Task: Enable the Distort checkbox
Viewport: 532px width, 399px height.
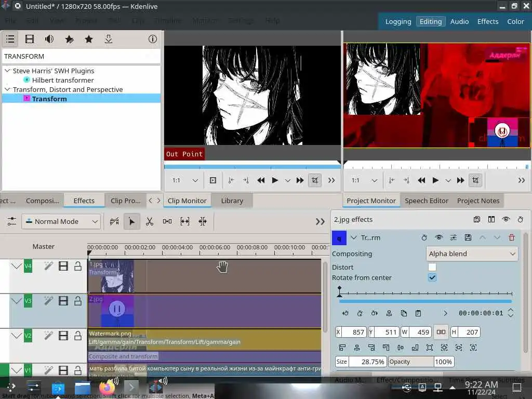Action: click(432, 267)
